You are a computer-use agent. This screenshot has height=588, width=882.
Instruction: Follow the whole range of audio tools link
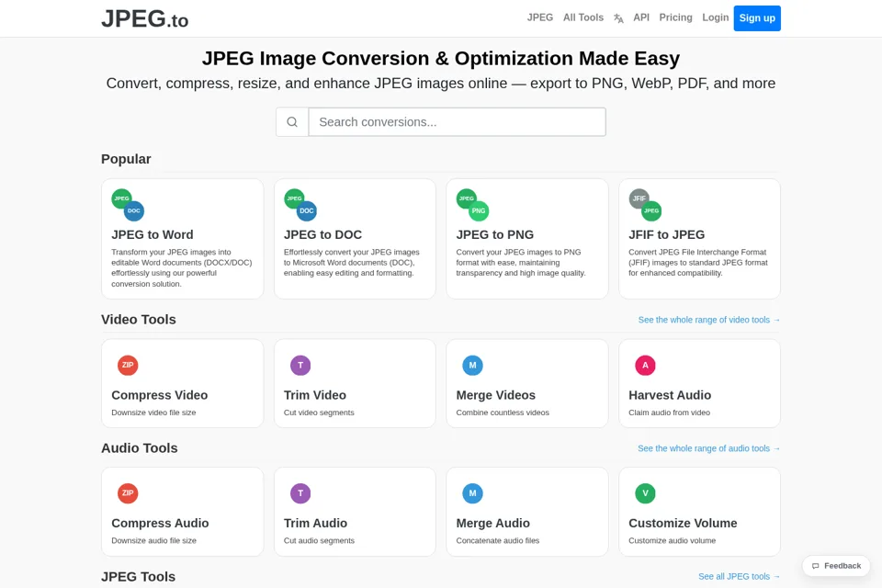click(x=708, y=448)
